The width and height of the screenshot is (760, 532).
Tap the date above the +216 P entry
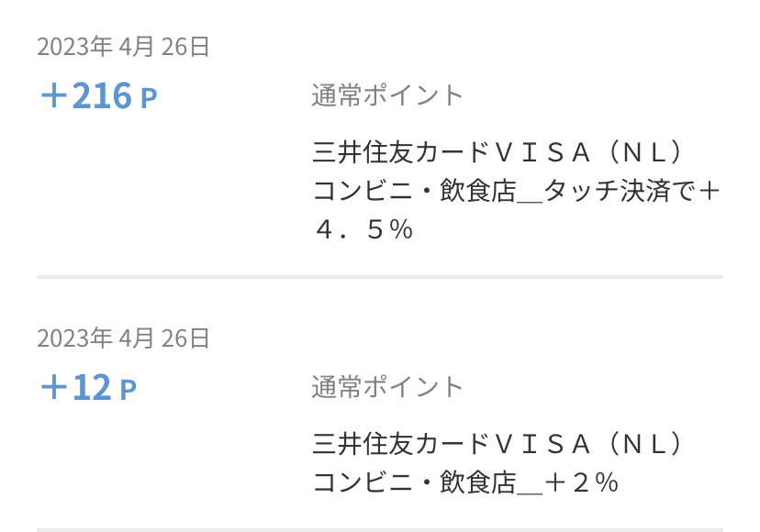coord(124,47)
